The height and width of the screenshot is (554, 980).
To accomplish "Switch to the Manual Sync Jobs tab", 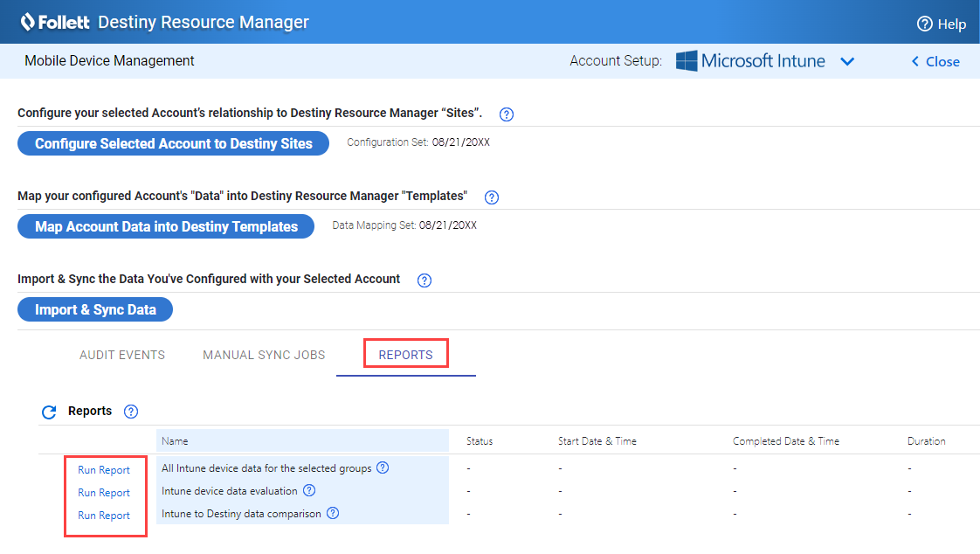I will tap(263, 355).
